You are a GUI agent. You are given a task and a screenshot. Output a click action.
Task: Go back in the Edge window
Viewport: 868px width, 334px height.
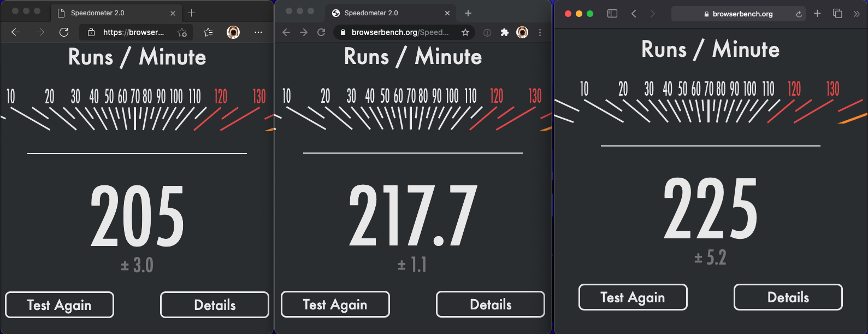16,32
